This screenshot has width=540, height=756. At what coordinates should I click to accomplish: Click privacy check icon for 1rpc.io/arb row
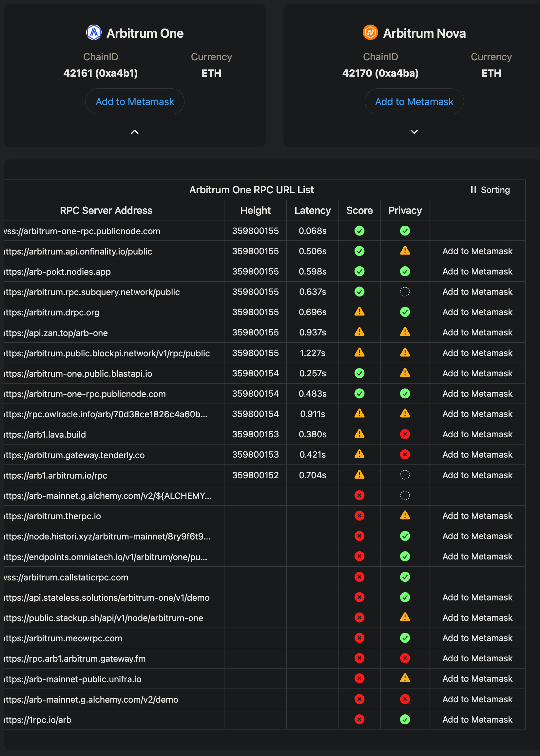click(405, 719)
